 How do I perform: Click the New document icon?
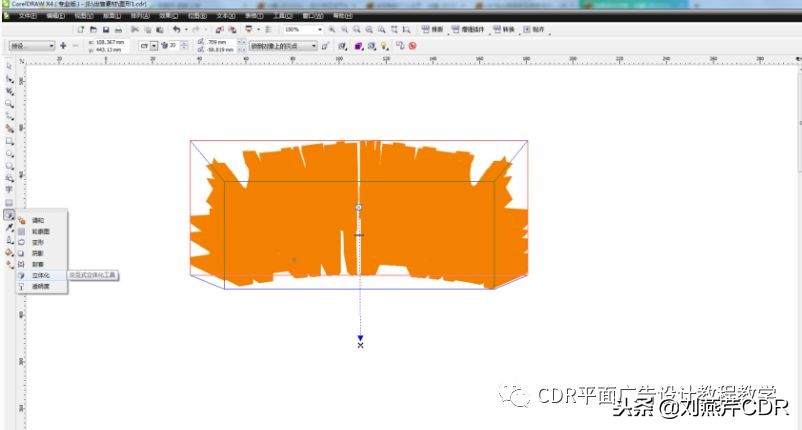click(80, 30)
